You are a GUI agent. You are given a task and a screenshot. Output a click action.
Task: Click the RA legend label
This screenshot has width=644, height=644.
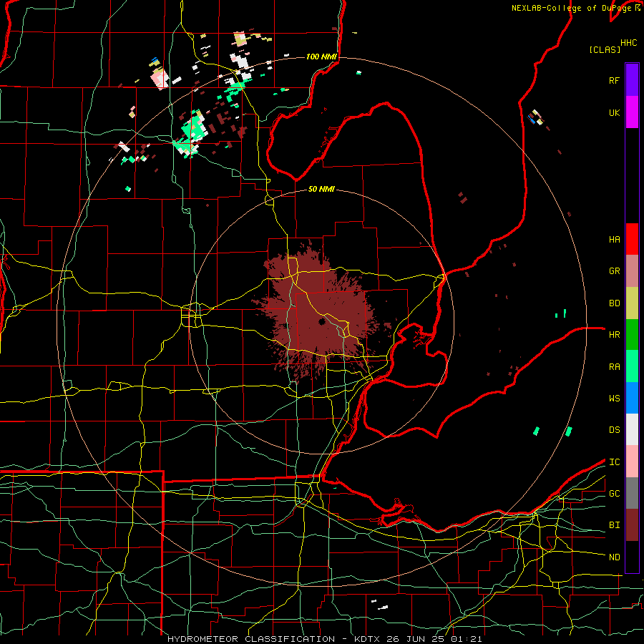point(614,367)
